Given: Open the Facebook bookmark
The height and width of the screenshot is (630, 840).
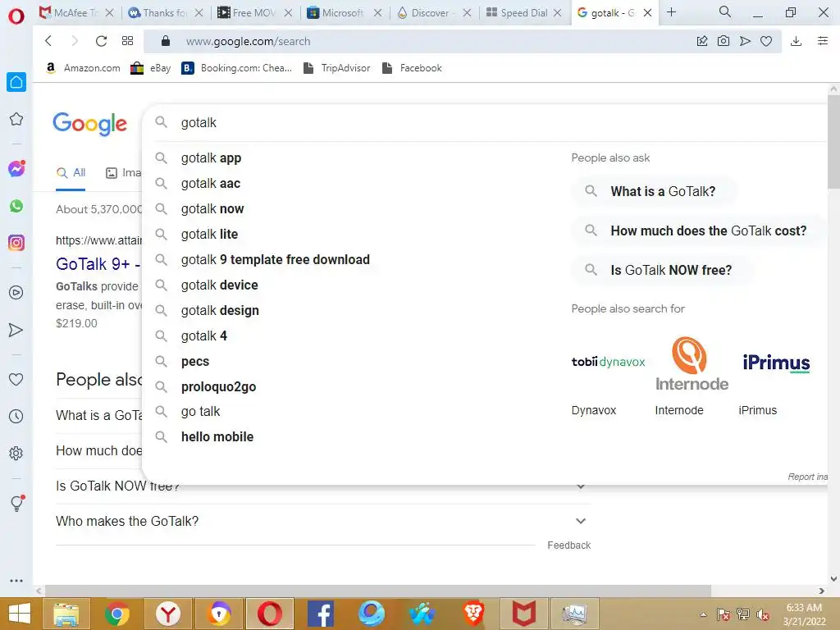Looking at the screenshot, I should click(413, 68).
